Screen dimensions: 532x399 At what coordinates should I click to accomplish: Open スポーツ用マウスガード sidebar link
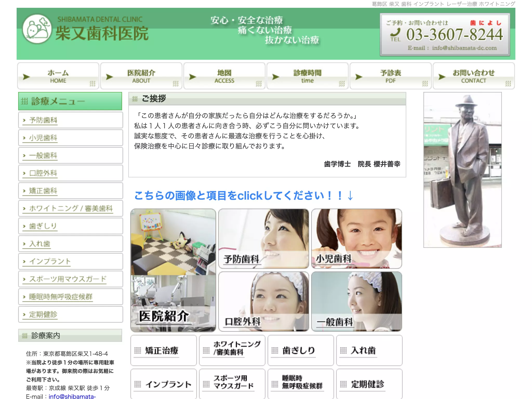pos(70,279)
